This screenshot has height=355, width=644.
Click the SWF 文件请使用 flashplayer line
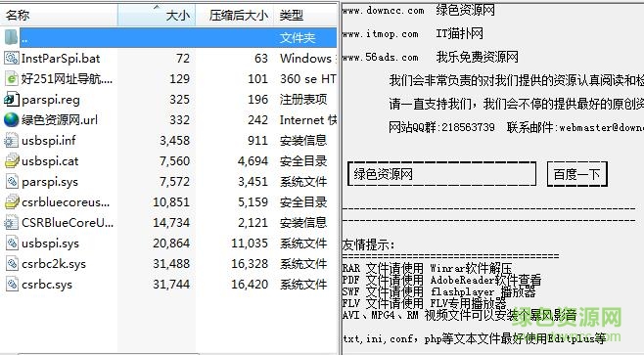click(438, 291)
